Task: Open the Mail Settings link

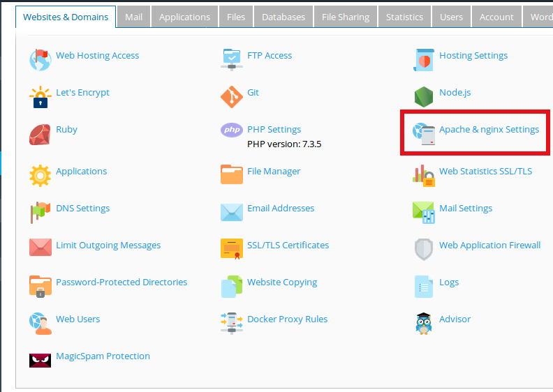Action: [x=466, y=209]
